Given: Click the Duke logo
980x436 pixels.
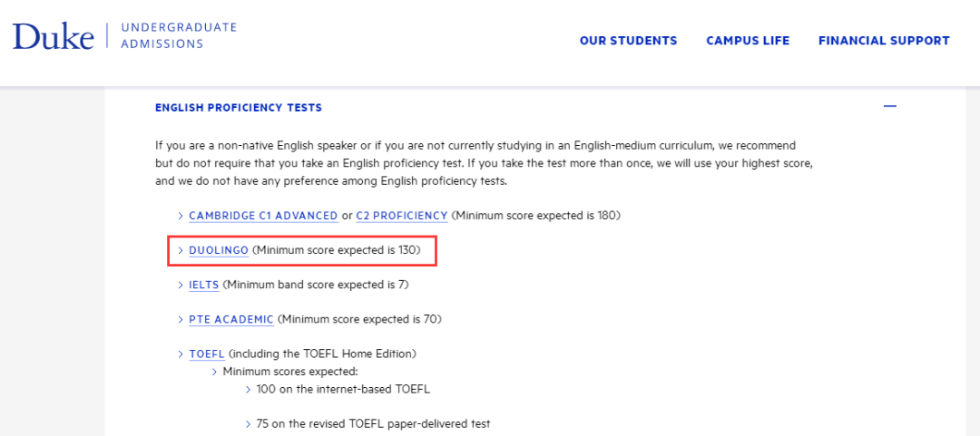Looking at the screenshot, I should [x=54, y=36].
